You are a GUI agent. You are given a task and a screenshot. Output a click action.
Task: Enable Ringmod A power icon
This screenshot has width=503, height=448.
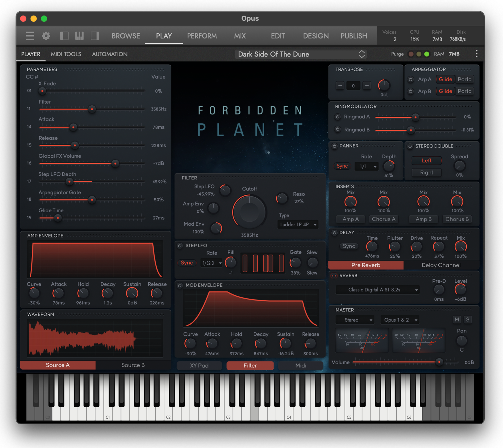pyautogui.click(x=338, y=117)
